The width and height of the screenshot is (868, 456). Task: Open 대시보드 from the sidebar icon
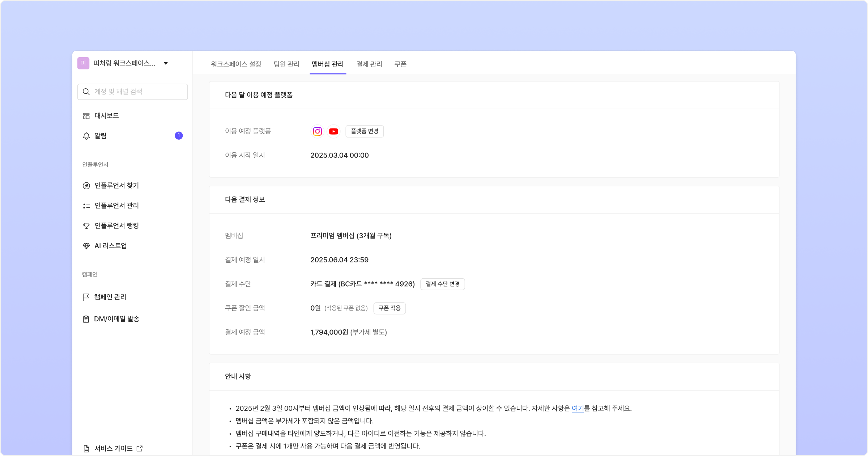pyautogui.click(x=86, y=116)
